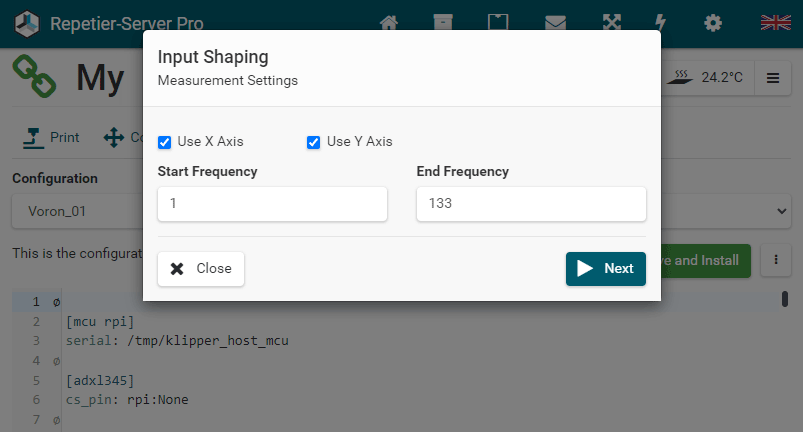
Task: Close the Input Shaping dialog
Action: pyautogui.click(x=201, y=268)
